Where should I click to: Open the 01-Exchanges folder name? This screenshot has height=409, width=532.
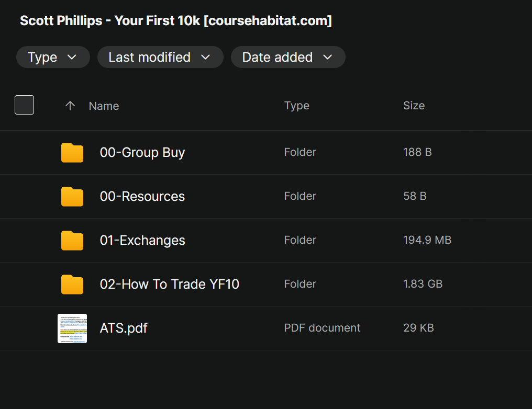click(x=142, y=241)
